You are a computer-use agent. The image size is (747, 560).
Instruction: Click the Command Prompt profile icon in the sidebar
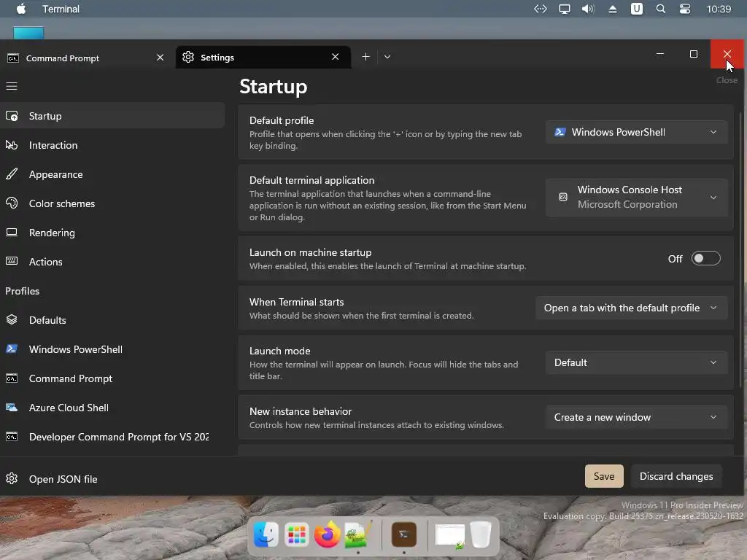[12, 378]
